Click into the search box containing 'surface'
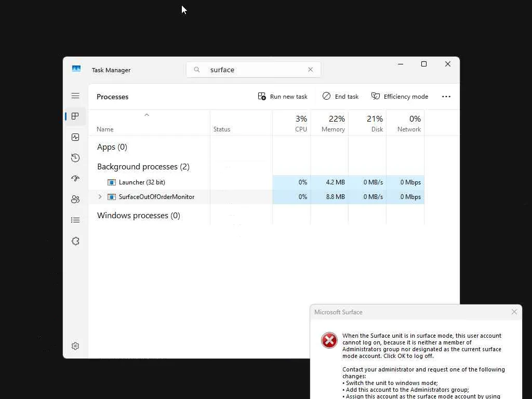532x399 pixels. 255,70
